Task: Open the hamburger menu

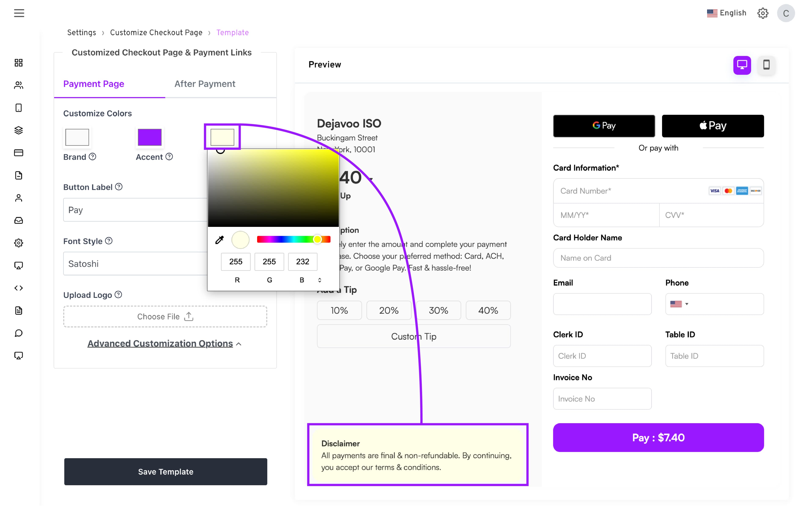Action: (19, 13)
